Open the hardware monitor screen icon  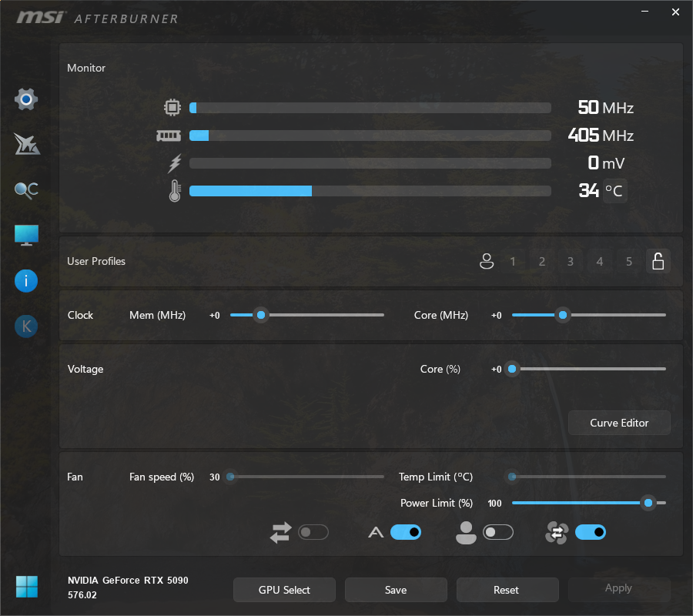click(26, 236)
